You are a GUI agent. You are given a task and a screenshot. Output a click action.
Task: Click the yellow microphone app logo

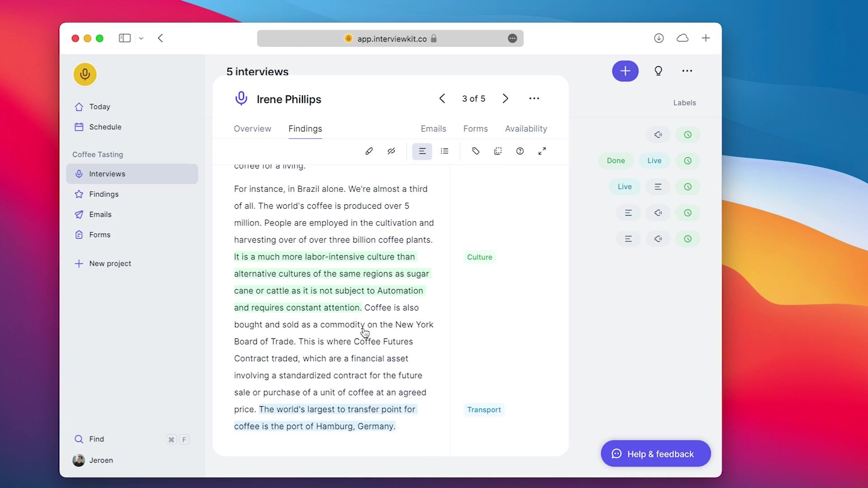coord(85,75)
